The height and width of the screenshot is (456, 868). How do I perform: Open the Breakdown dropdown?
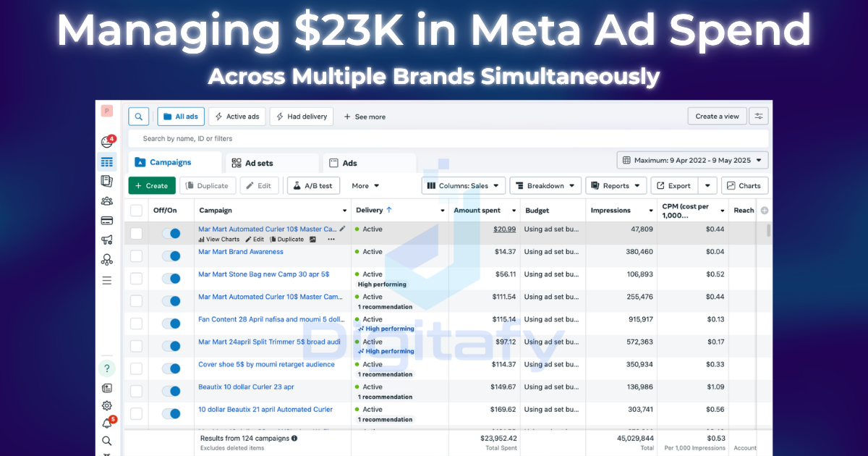point(545,186)
